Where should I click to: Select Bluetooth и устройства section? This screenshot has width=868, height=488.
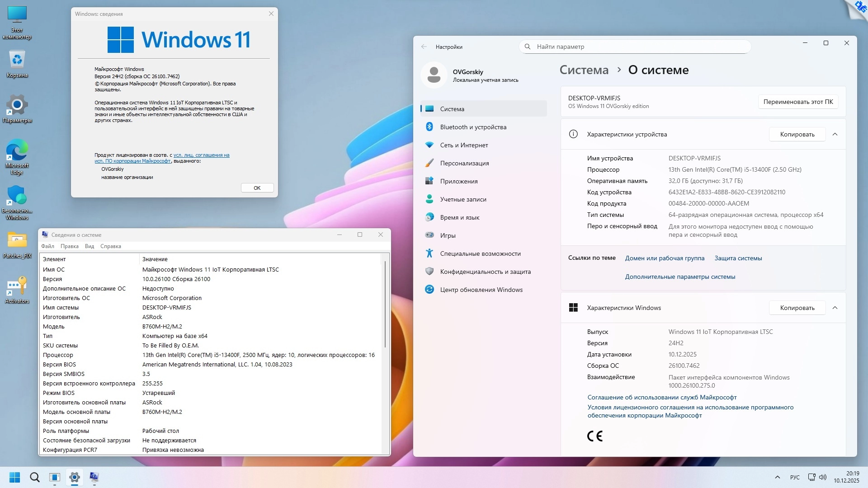point(473,127)
